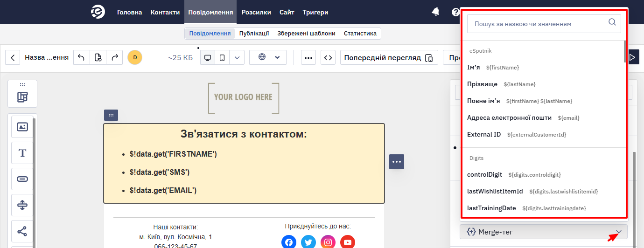Click the YouTube social icon
The height and width of the screenshot is (248, 644).
click(x=348, y=242)
